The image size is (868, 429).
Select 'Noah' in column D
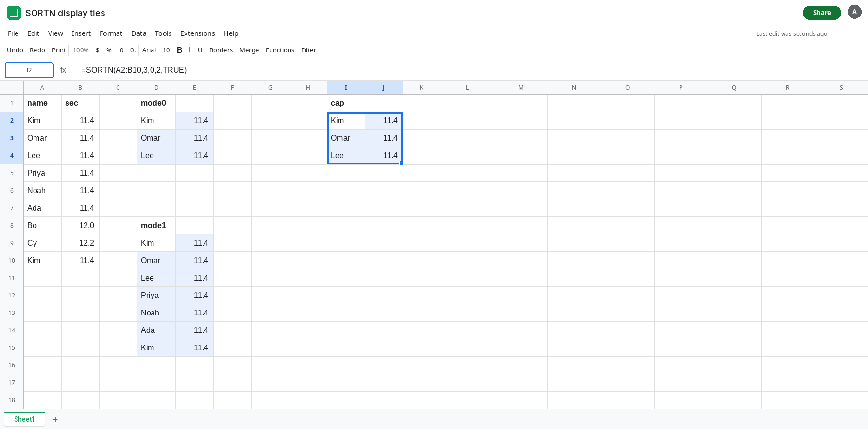[156, 313]
